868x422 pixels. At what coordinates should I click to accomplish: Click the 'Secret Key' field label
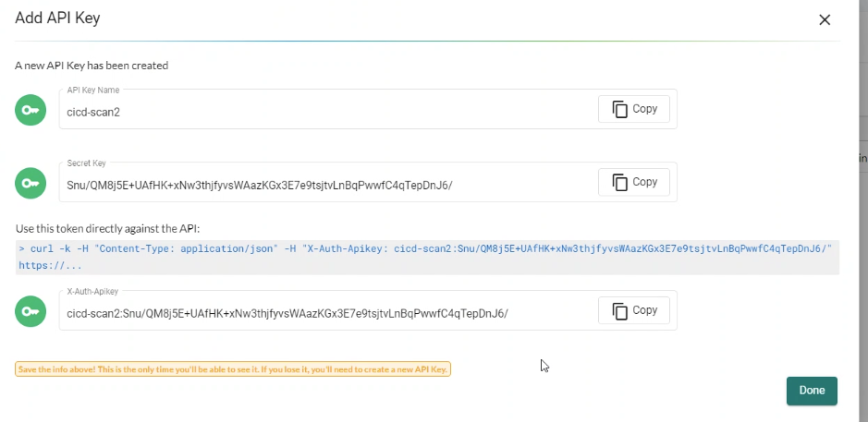tap(88, 163)
